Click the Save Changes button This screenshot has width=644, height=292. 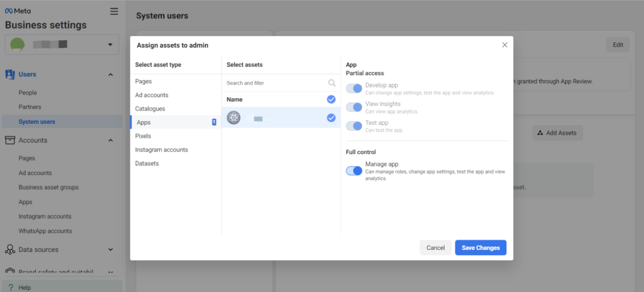coord(480,248)
